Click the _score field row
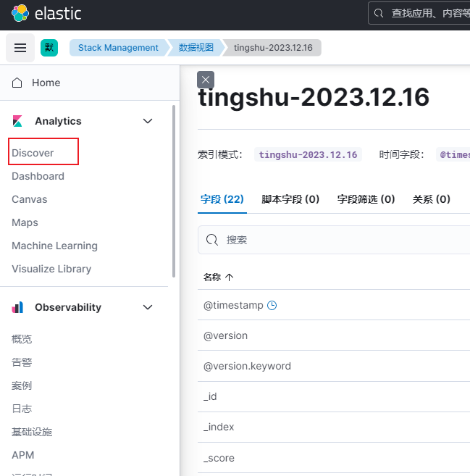 pos(334,458)
